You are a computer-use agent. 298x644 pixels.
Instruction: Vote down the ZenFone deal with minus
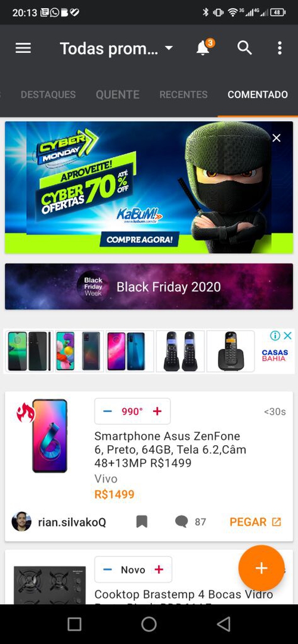pos(108,411)
